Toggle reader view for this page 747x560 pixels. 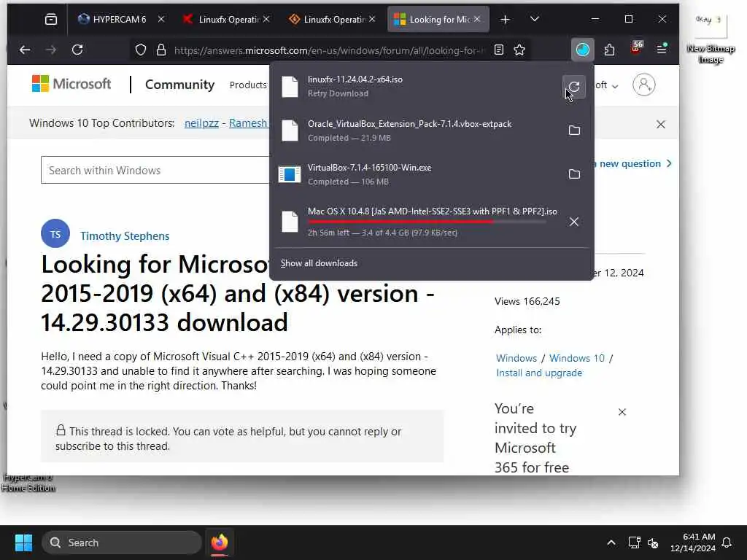499,50
